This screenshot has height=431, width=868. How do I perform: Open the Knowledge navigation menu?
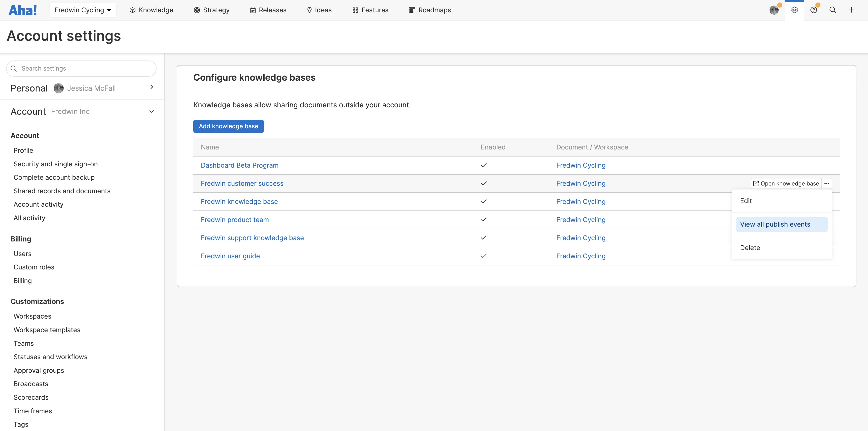tap(151, 10)
